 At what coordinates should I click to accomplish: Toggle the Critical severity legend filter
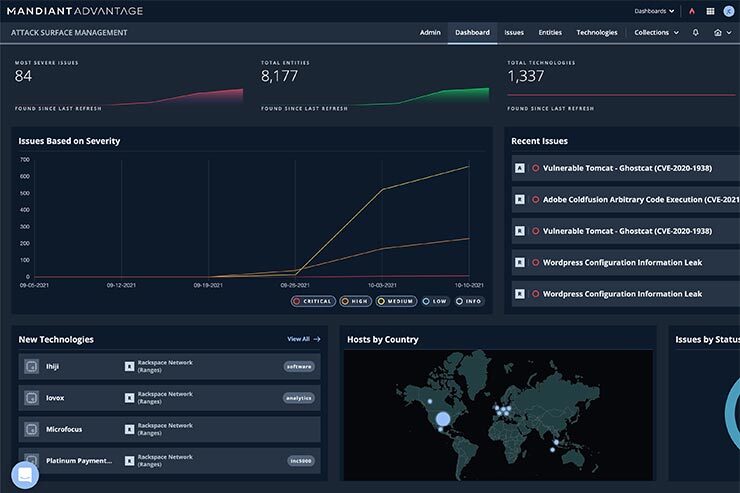312,301
